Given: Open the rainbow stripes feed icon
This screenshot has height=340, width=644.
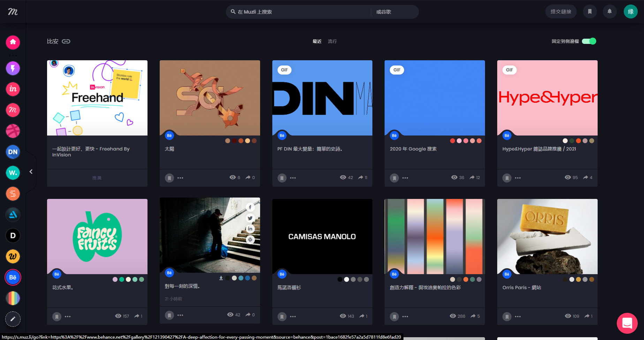Looking at the screenshot, I should click(13, 298).
